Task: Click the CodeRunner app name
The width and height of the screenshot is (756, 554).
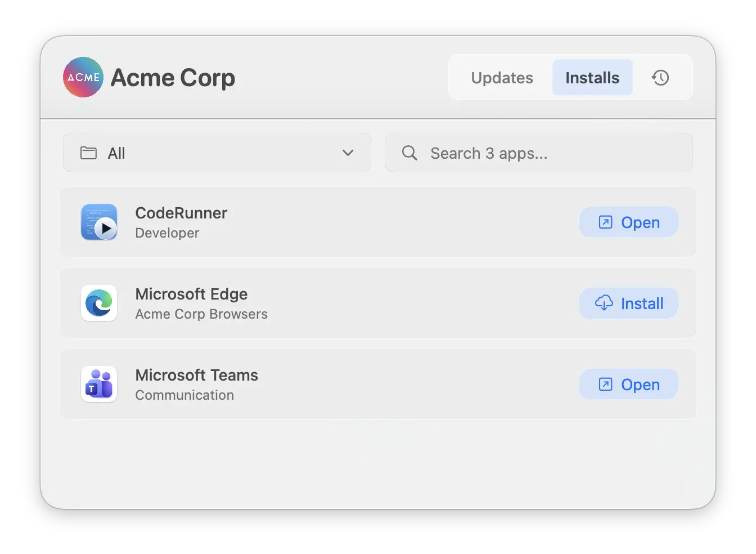Action: (x=181, y=213)
